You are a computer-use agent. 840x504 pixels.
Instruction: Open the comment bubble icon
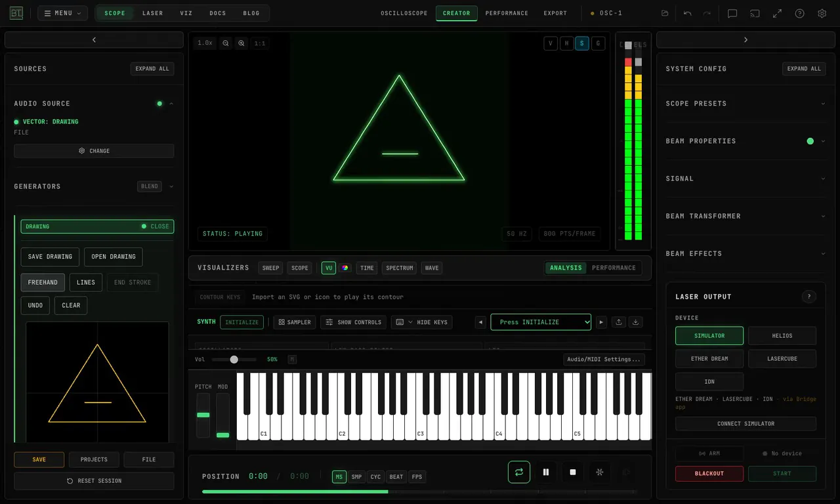coord(732,13)
